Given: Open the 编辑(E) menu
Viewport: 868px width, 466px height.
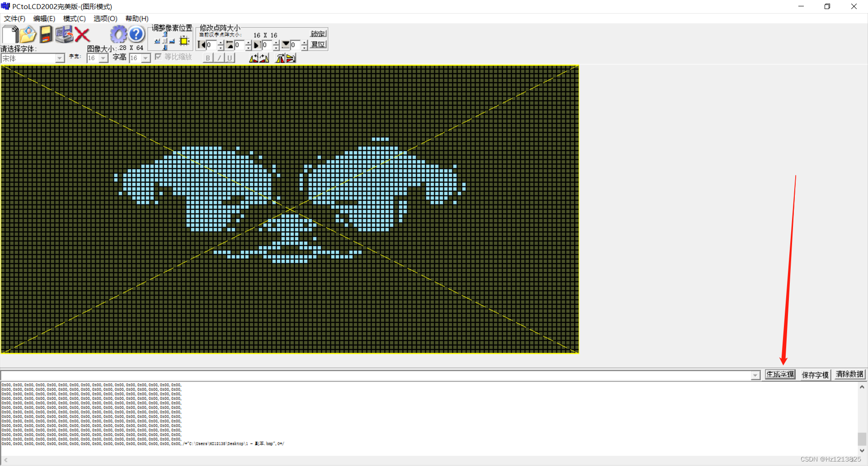Looking at the screenshot, I should (x=44, y=19).
